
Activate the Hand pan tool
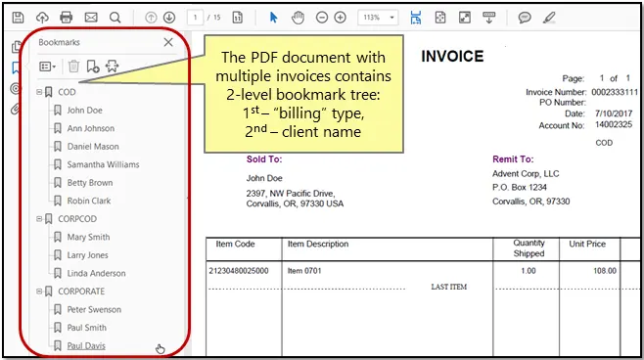298,18
